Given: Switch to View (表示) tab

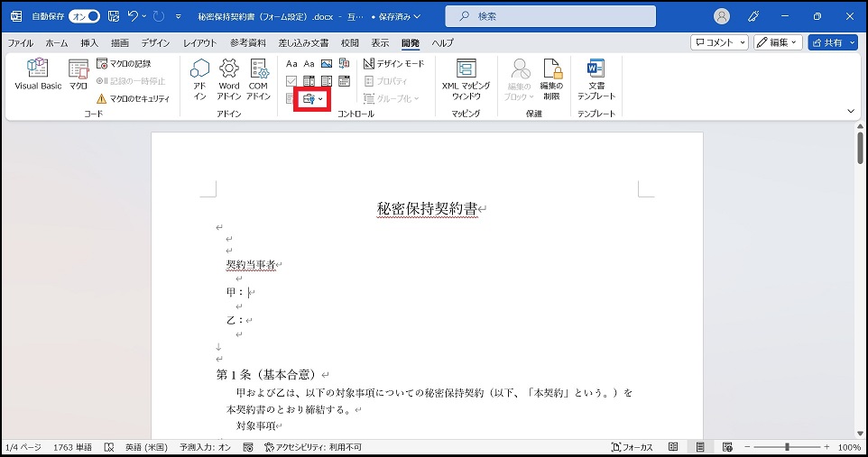Looking at the screenshot, I should 380,42.
